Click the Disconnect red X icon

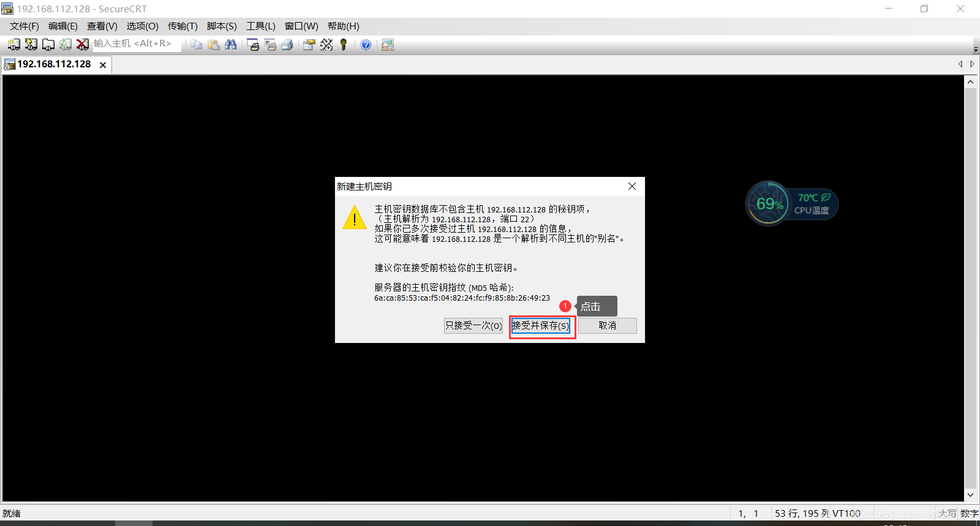click(x=82, y=45)
